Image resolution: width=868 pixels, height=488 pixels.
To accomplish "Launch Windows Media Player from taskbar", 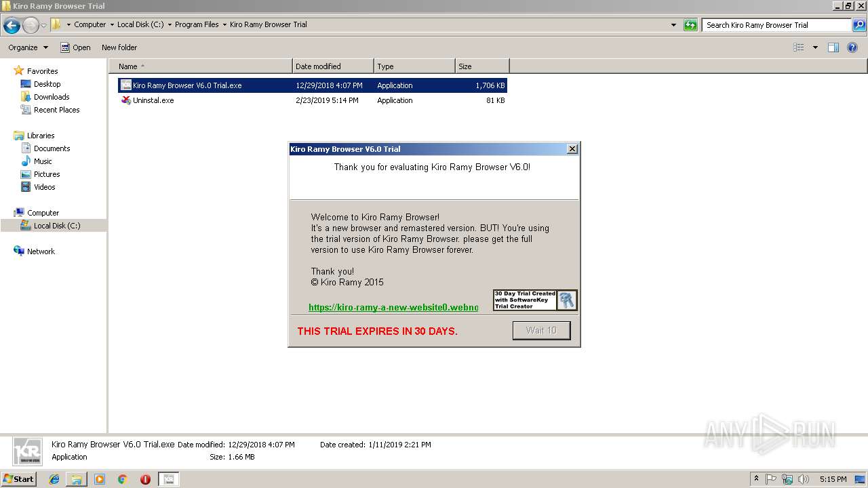I will click(100, 479).
